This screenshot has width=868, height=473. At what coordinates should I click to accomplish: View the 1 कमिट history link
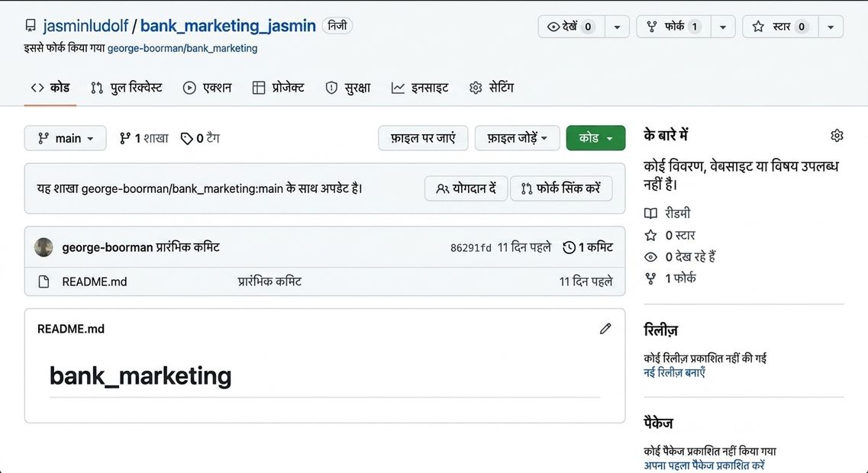(588, 247)
